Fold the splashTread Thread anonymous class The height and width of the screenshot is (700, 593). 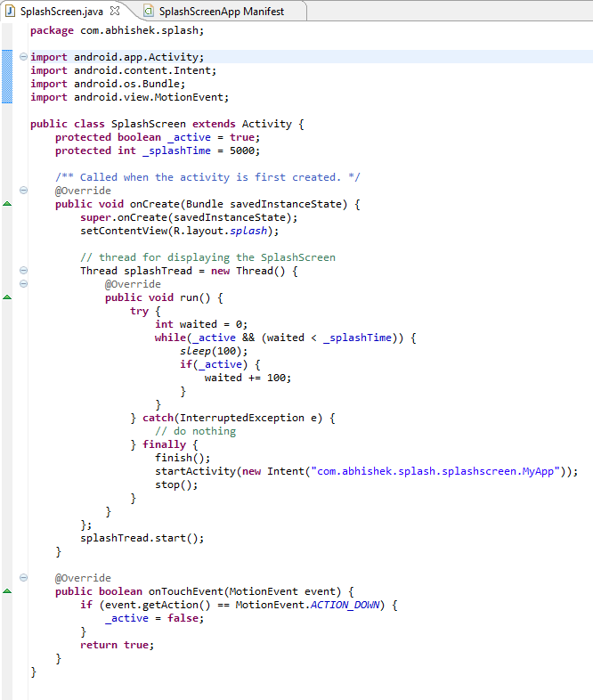[23, 271]
